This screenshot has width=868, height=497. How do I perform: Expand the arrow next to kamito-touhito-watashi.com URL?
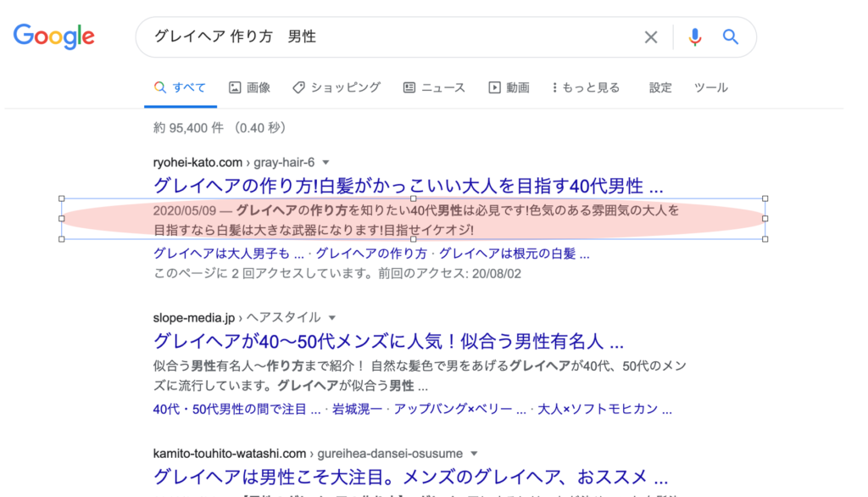pyautogui.click(x=474, y=454)
